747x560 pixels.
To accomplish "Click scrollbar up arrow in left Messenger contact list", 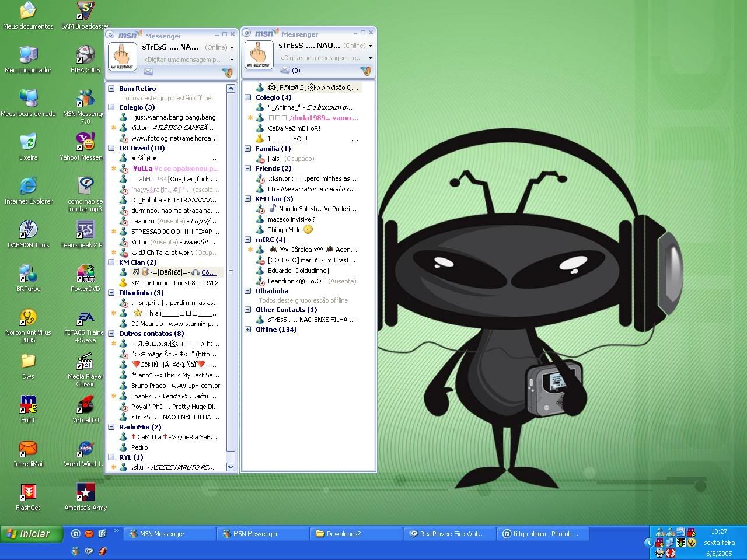I will pyautogui.click(x=231, y=89).
